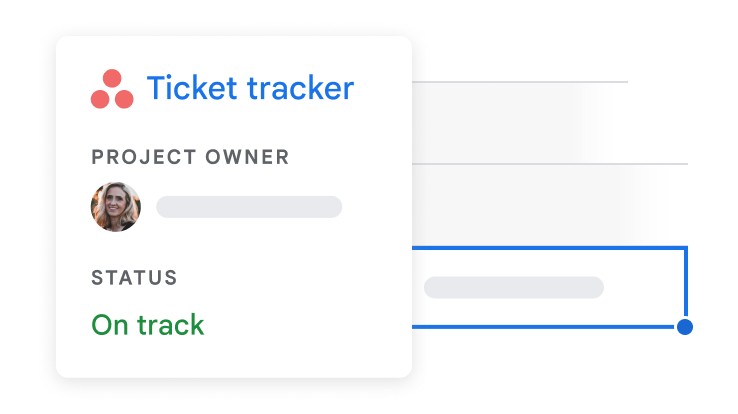Click the blue fill handle dot
This screenshot has width=738, height=414.
click(685, 327)
